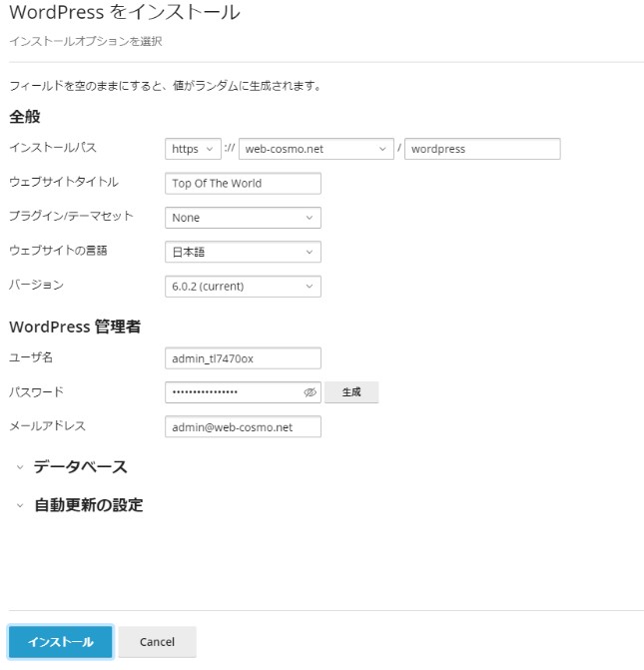Expand the データベース section chevron
The height and width of the screenshot is (670, 644).
[x=19, y=467]
